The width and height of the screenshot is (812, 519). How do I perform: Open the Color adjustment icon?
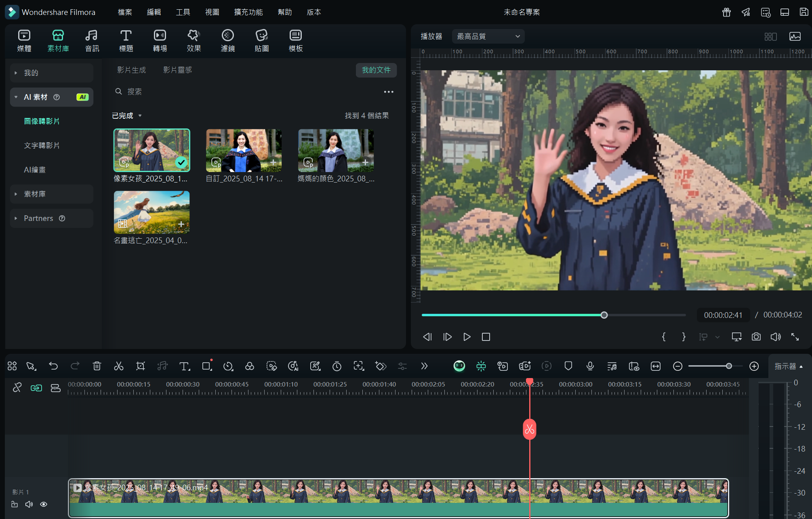(250, 366)
